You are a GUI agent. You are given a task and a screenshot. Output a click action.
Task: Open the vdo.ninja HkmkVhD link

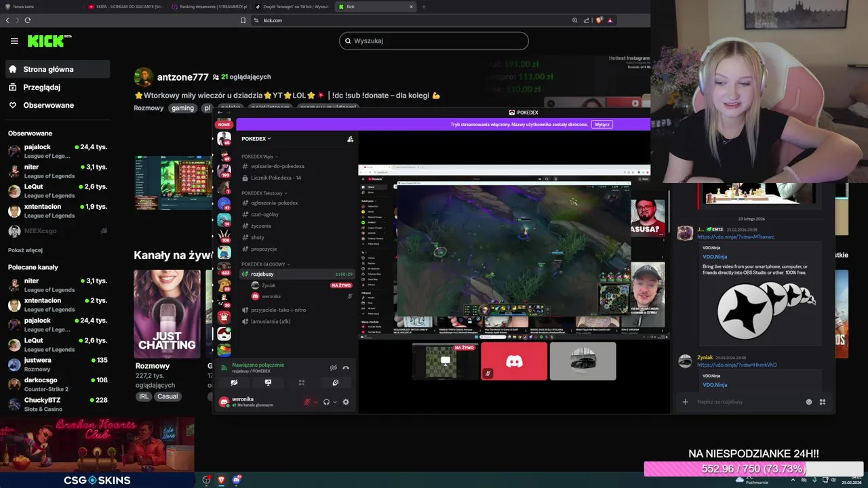[737, 365]
